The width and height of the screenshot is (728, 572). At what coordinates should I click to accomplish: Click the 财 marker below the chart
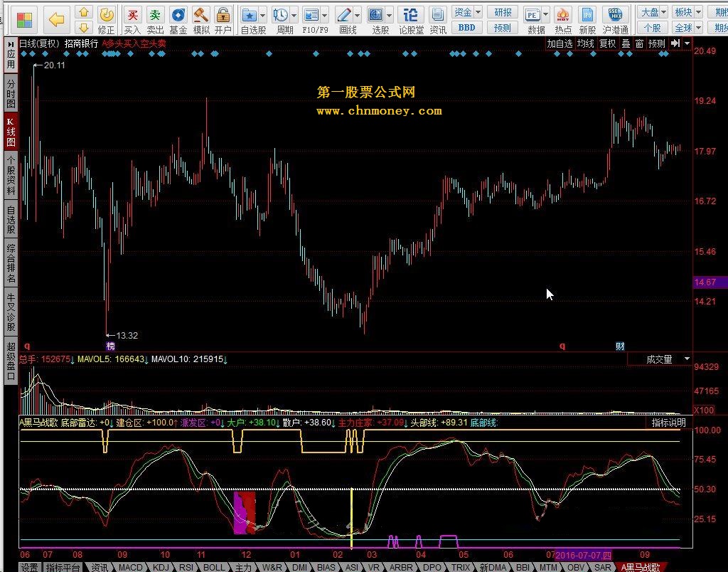pyautogui.click(x=620, y=346)
